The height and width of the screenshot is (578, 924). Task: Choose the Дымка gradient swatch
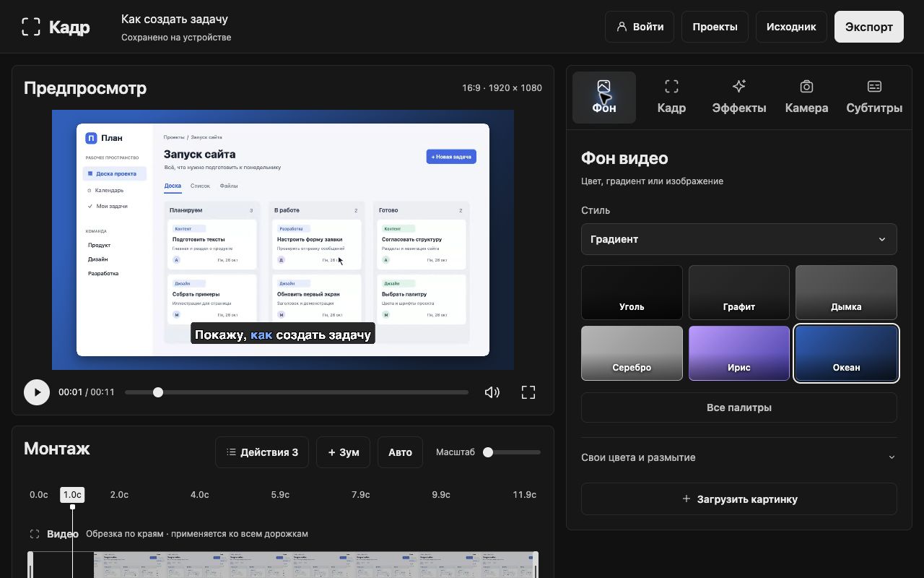(x=846, y=293)
